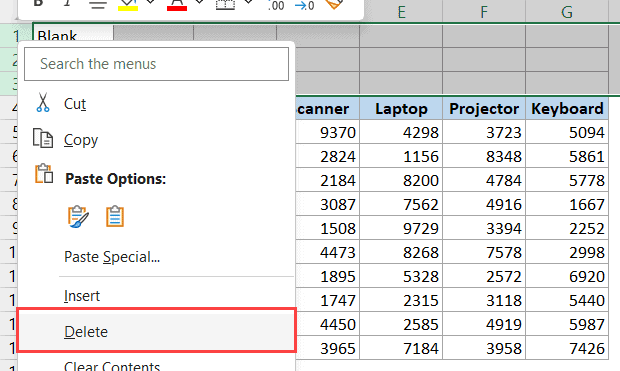Select cell with value 7562
620x371 pixels.
[x=401, y=204]
